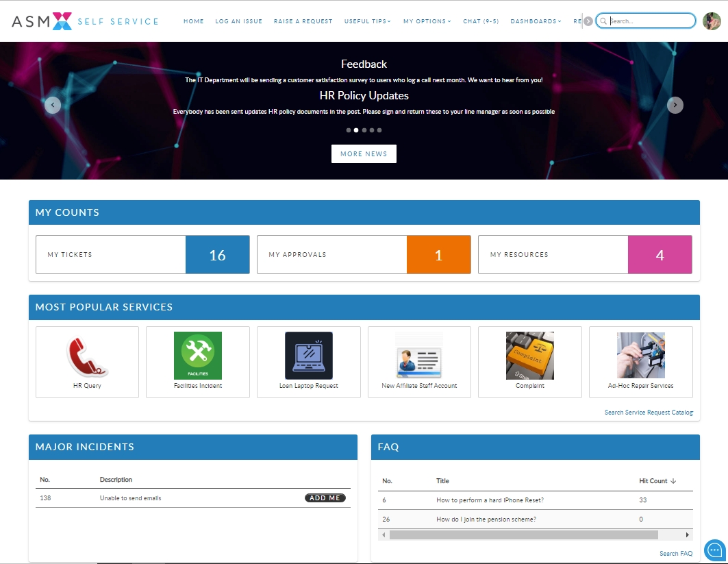Go to the previous banner slide
This screenshot has height=564, width=728.
[x=53, y=105]
